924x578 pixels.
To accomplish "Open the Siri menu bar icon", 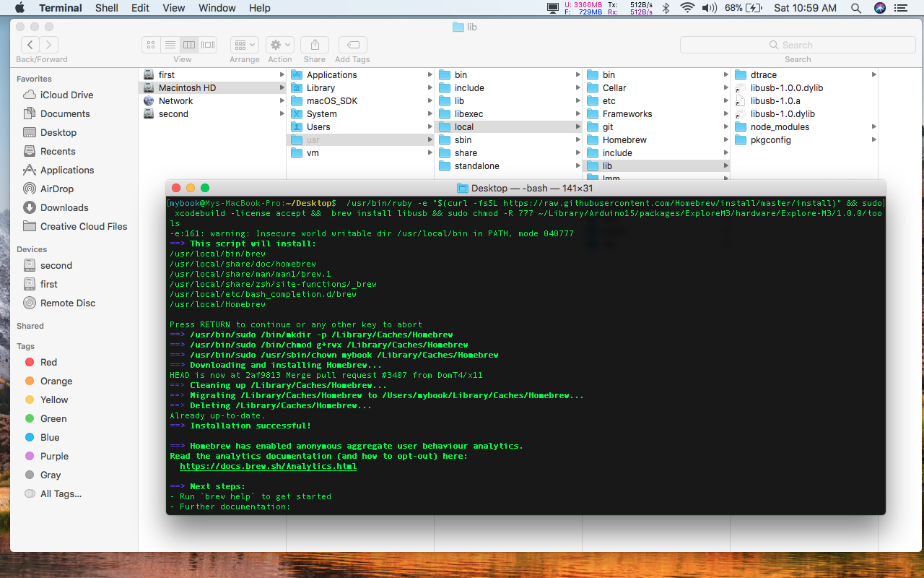I will tap(879, 8).
